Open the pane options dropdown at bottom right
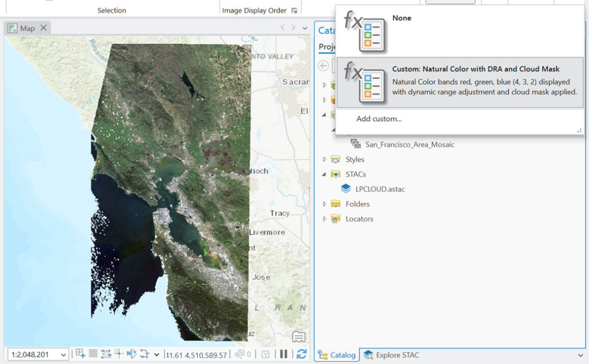This screenshot has width=589, height=364. coord(581,356)
